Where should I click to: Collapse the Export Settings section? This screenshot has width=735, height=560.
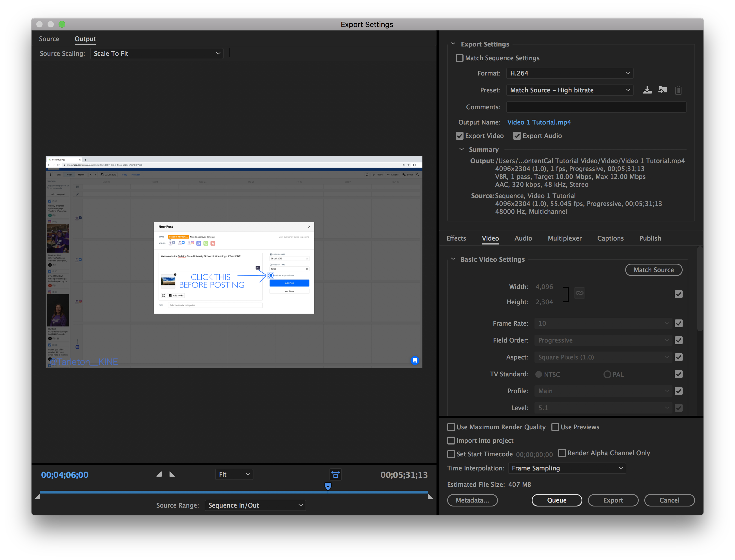point(453,44)
